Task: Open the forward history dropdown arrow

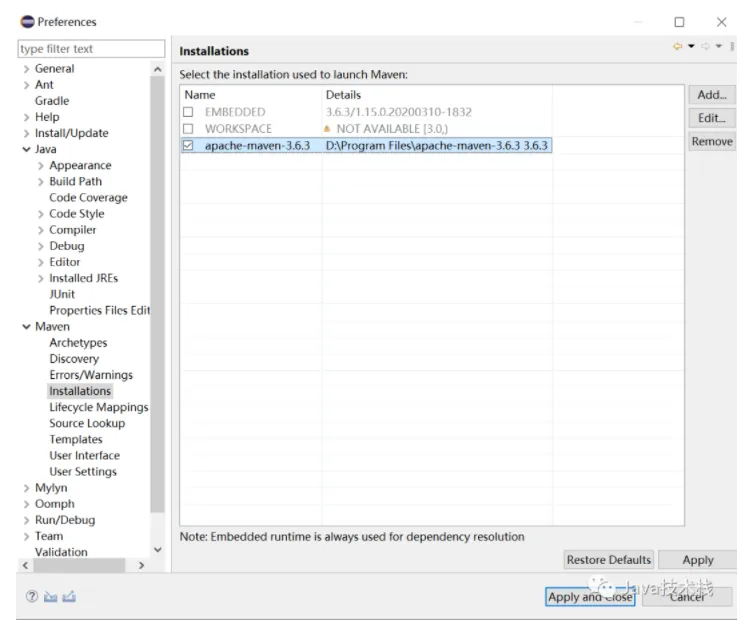Action: [x=719, y=46]
